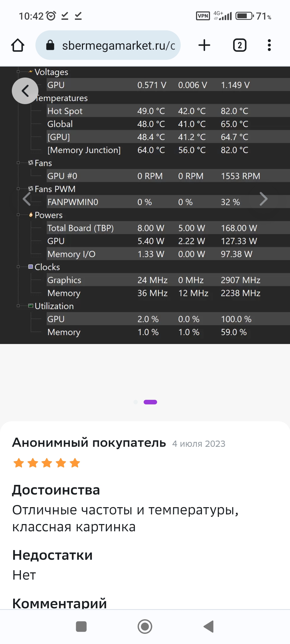
Task: Select the first image pagination dot
Action: click(136, 402)
